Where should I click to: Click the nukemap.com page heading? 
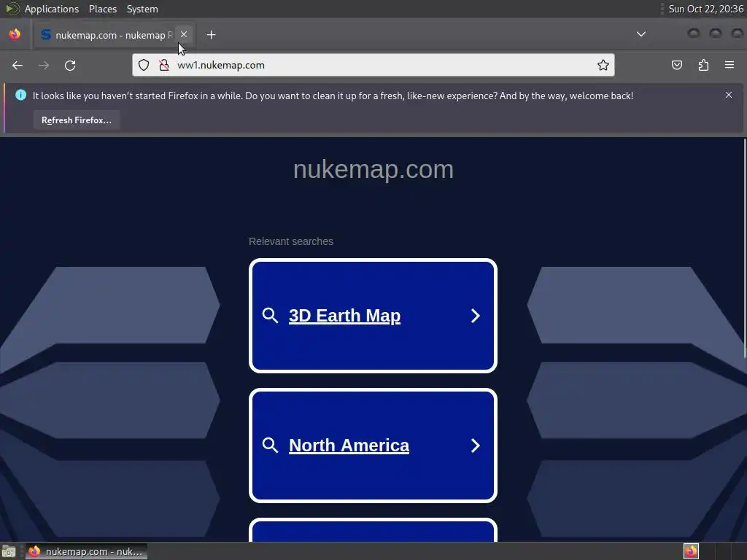pos(373,169)
